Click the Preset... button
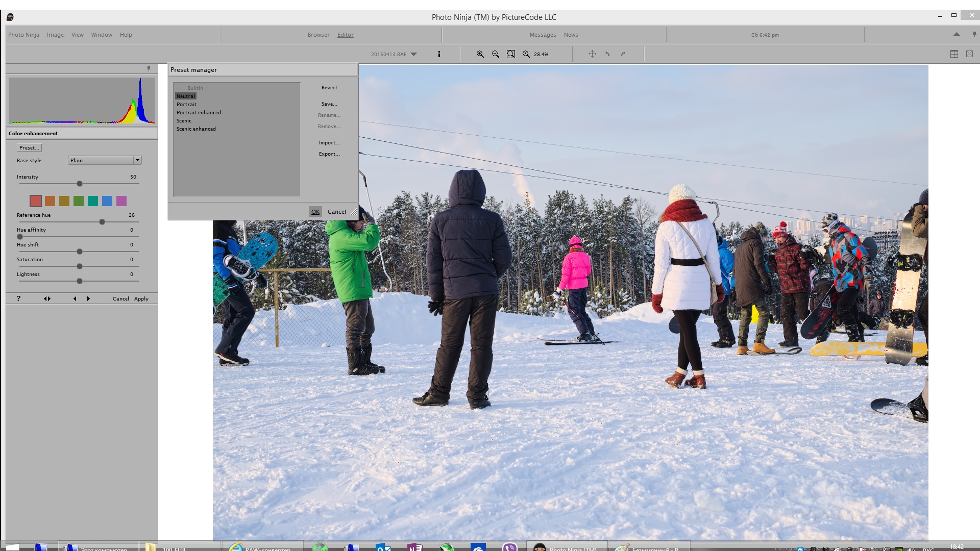Image resolution: width=980 pixels, height=551 pixels. coord(29,147)
